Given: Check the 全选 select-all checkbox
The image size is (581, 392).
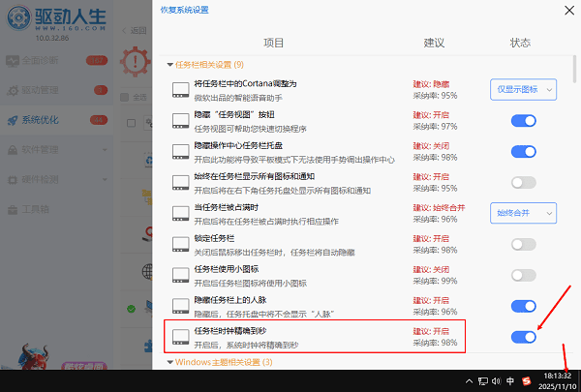Looking at the screenshot, I should 125,98.
